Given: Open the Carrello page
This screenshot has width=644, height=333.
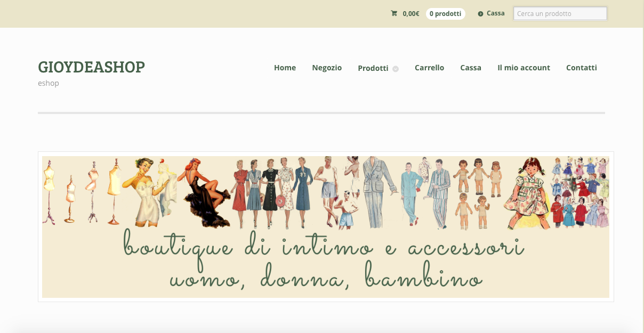Looking at the screenshot, I should tap(429, 68).
